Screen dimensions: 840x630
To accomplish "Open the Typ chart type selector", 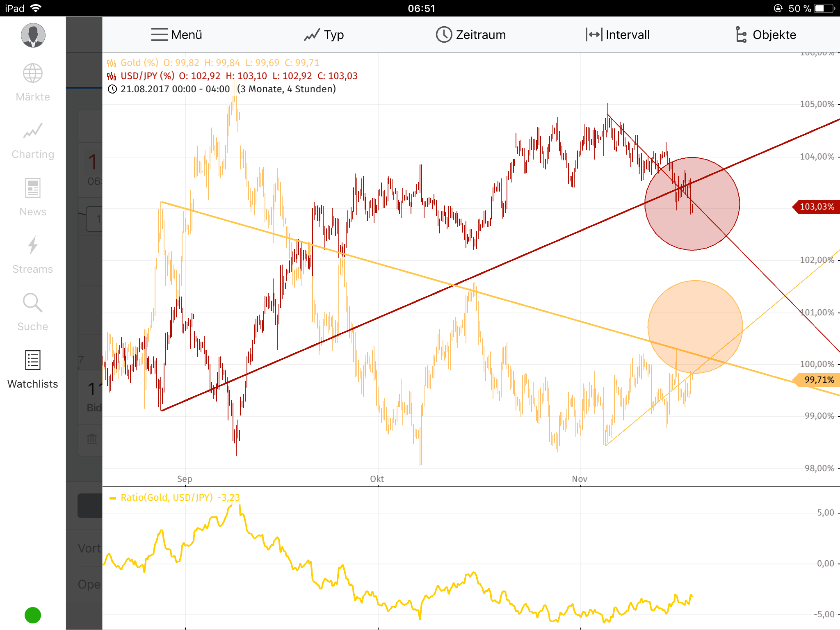I will (324, 34).
